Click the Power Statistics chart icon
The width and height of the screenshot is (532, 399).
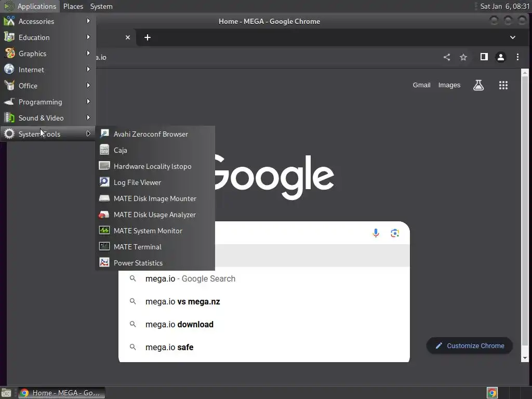(x=104, y=262)
